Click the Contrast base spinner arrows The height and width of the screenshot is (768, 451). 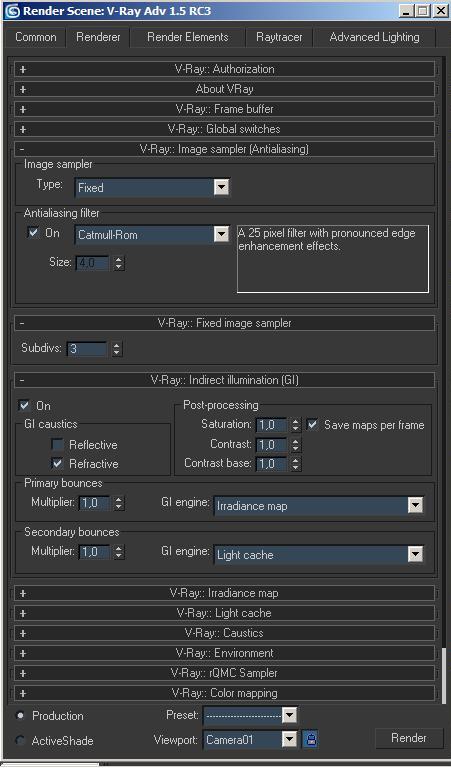click(x=295, y=464)
